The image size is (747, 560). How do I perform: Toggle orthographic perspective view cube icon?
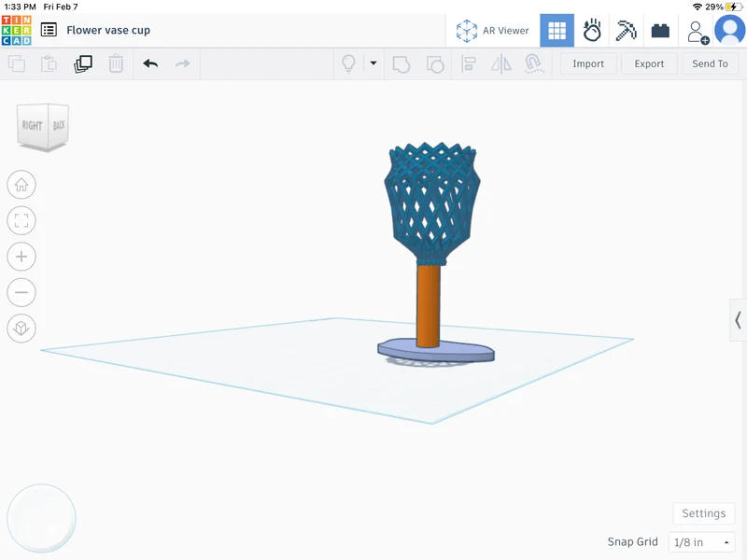21,329
